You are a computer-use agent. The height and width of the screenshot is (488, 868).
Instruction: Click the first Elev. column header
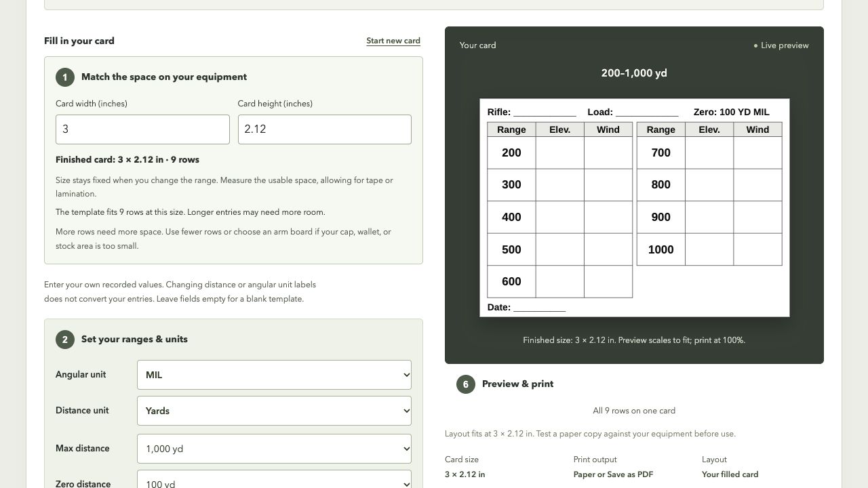click(x=559, y=129)
